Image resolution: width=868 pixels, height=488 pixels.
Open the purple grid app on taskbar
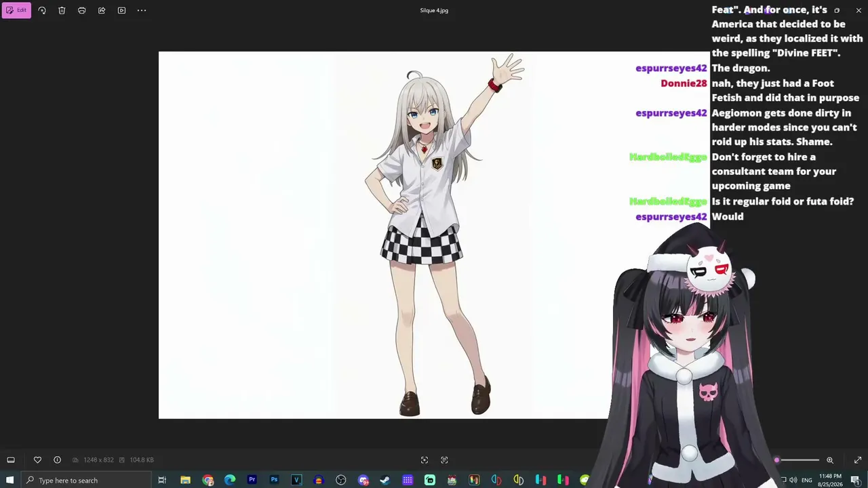point(408,480)
